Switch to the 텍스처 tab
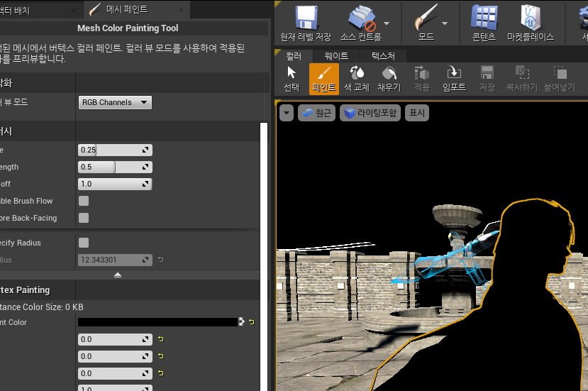The height and width of the screenshot is (391, 588). (383, 56)
